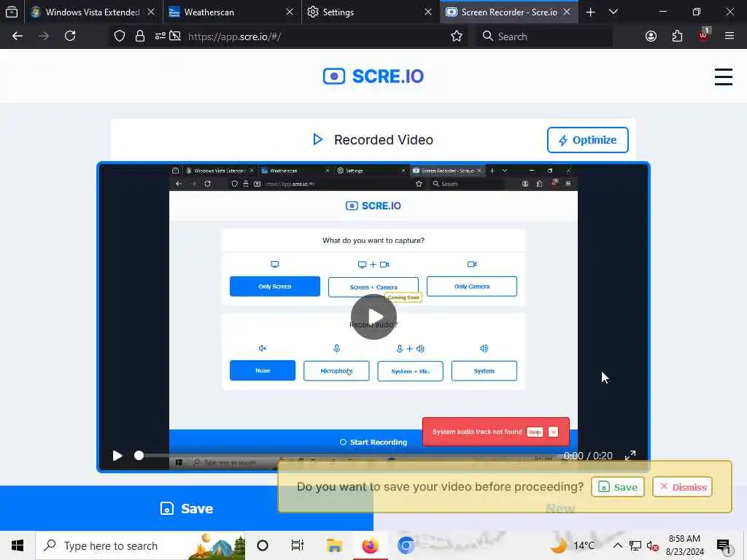747x560 pixels.
Task: Click the browser Search box
Action: (544, 36)
